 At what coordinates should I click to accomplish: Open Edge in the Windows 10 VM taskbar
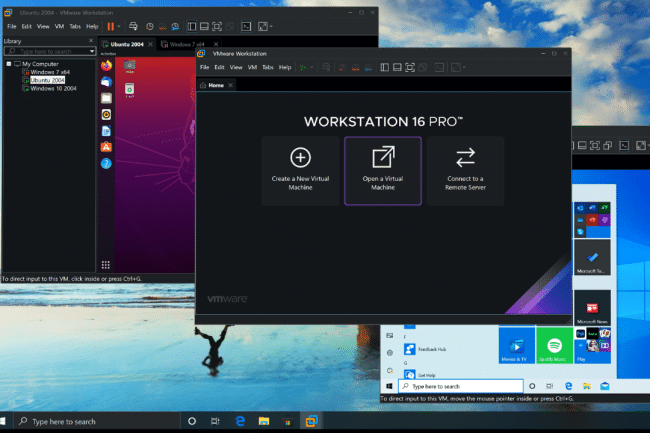(x=568, y=386)
